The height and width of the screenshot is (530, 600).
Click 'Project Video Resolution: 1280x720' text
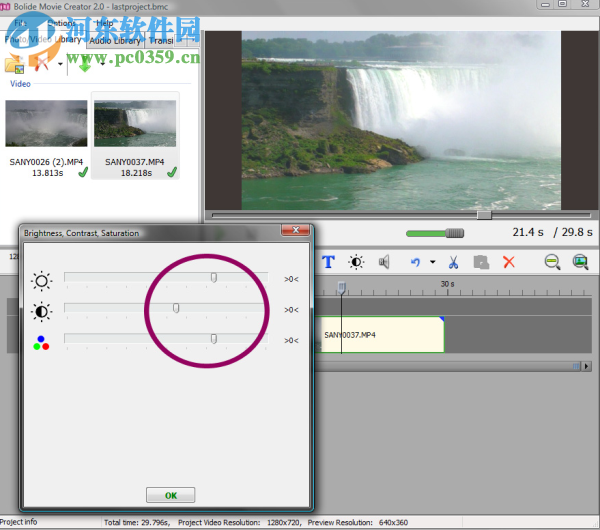point(240,522)
